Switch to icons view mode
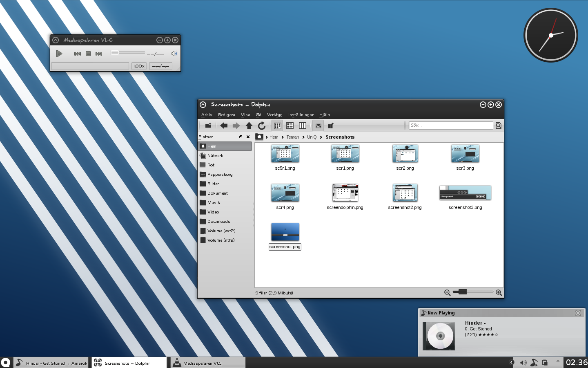Viewport: 588px width, 368px height. tap(277, 126)
